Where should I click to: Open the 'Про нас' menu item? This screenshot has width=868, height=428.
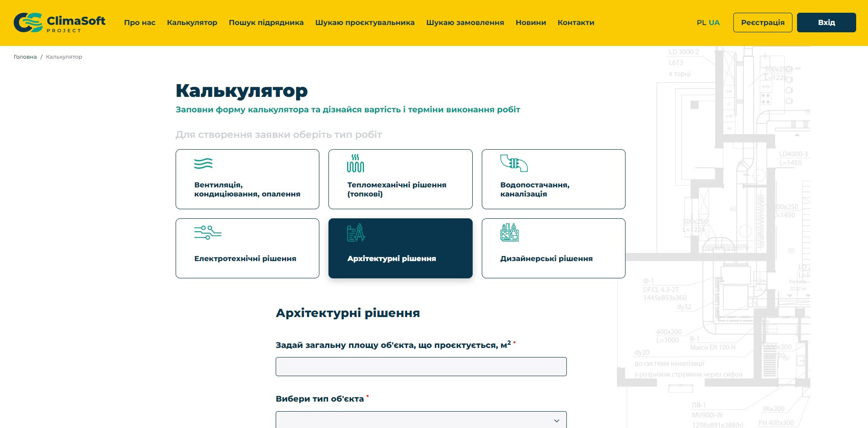(140, 23)
